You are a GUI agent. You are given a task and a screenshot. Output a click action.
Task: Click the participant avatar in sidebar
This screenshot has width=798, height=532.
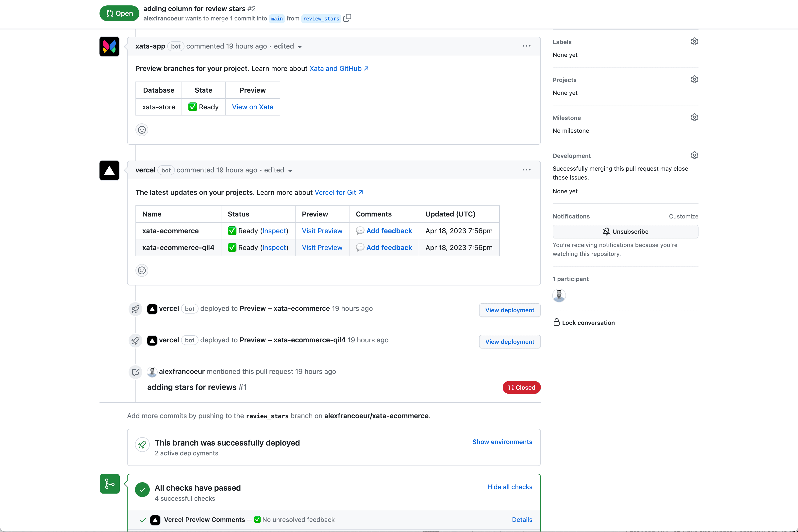(x=559, y=296)
